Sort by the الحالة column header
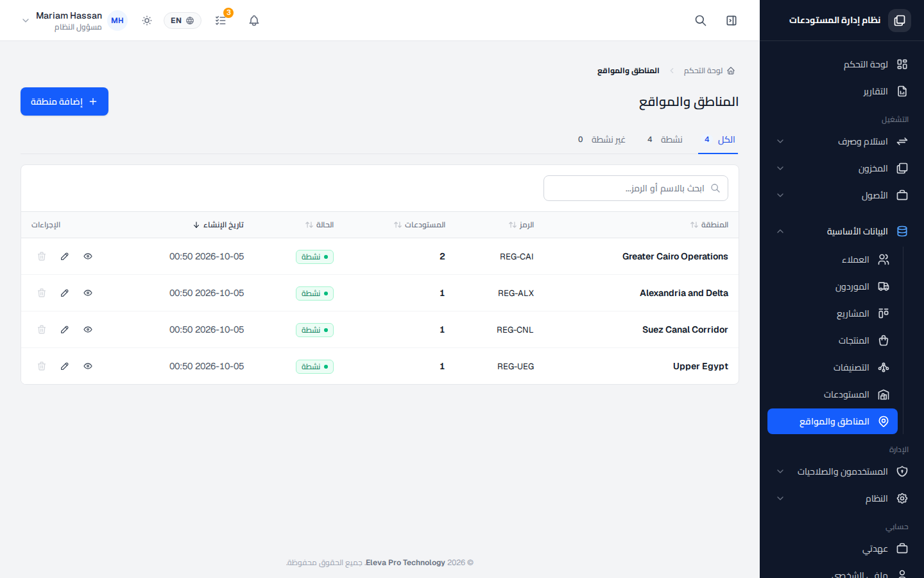The image size is (924, 578). [x=320, y=225]
